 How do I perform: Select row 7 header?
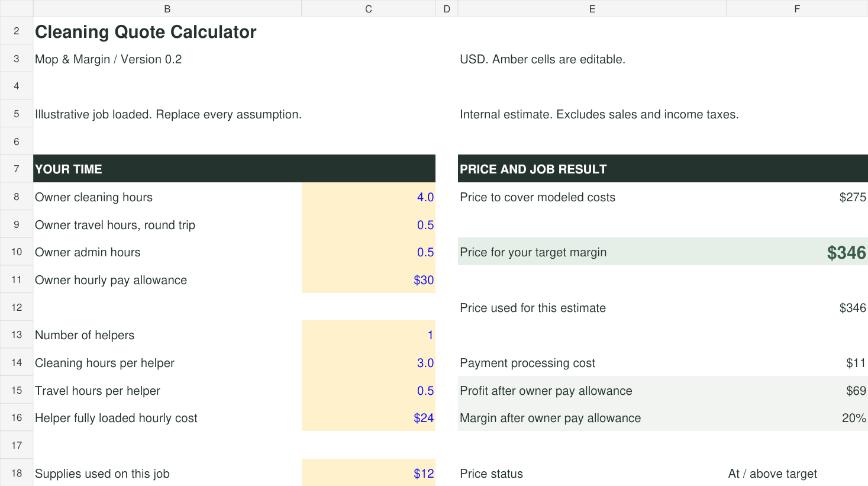(17, 169)
